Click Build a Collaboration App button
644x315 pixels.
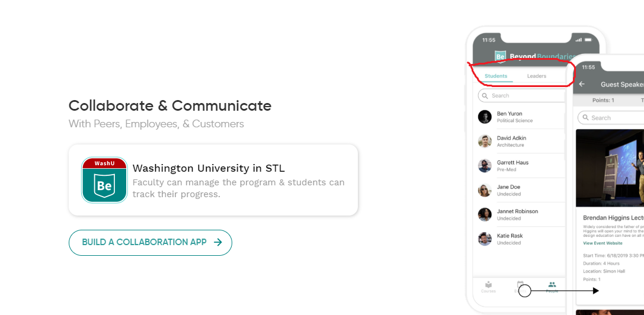(150, 242)
